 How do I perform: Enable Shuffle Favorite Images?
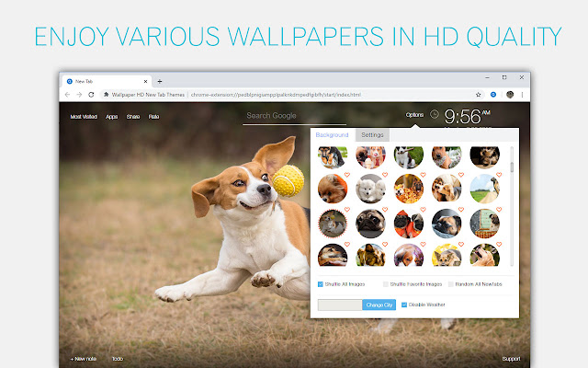click(386, 284)
